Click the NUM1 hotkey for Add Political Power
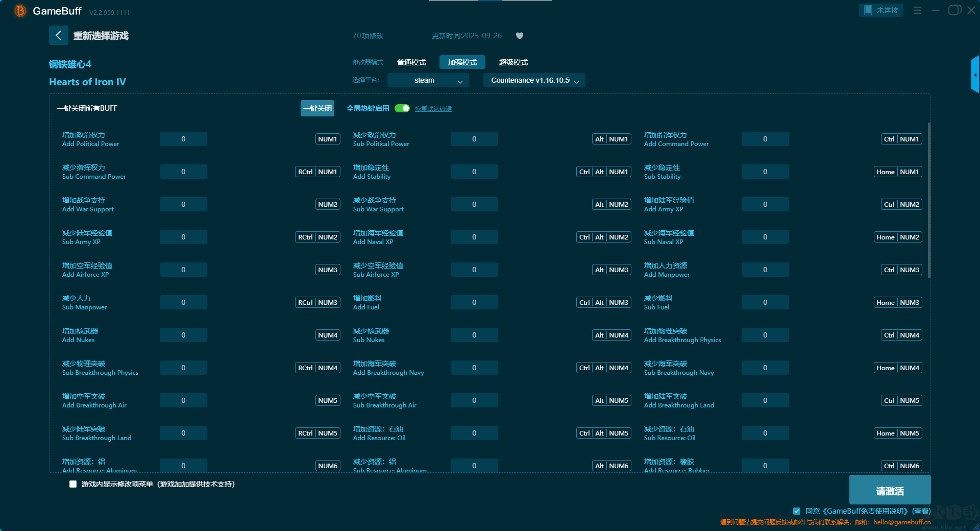 tap(327, 139)
